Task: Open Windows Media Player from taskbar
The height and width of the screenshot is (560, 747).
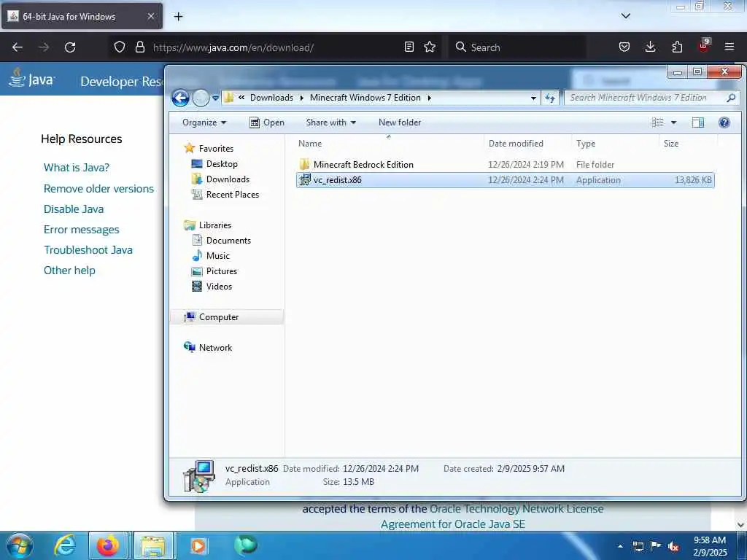Action: (x=198, y=545)
